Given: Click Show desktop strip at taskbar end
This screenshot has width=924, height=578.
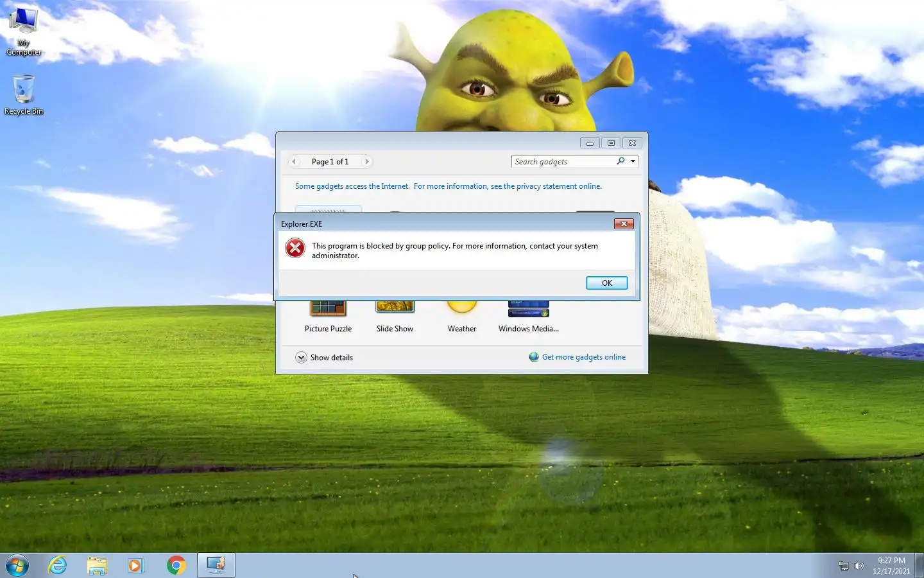Looking at the screenshot, I should click(x=919, y=565).
